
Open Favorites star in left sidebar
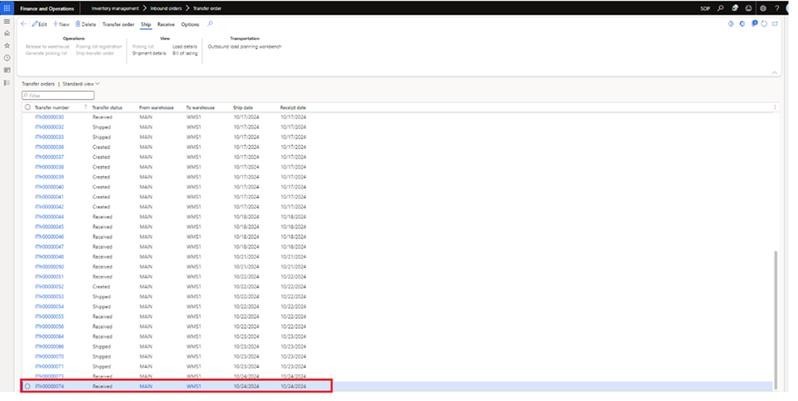pyautogui.click(x=7, y=46)
